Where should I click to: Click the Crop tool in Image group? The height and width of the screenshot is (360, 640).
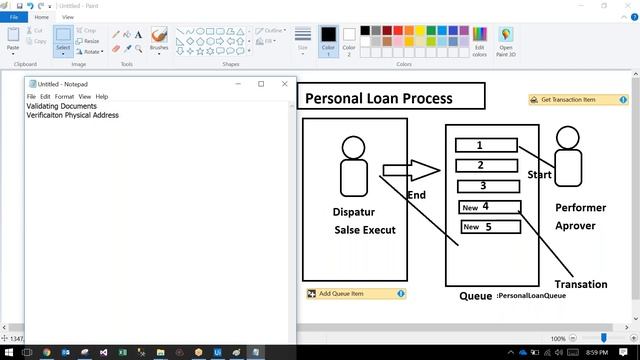coord(86,31)
